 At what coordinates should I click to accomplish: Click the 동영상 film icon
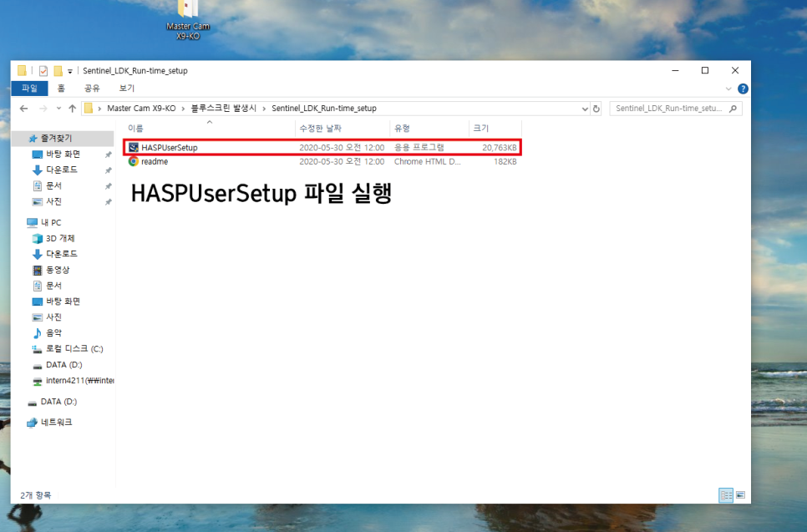pos(37,270)
